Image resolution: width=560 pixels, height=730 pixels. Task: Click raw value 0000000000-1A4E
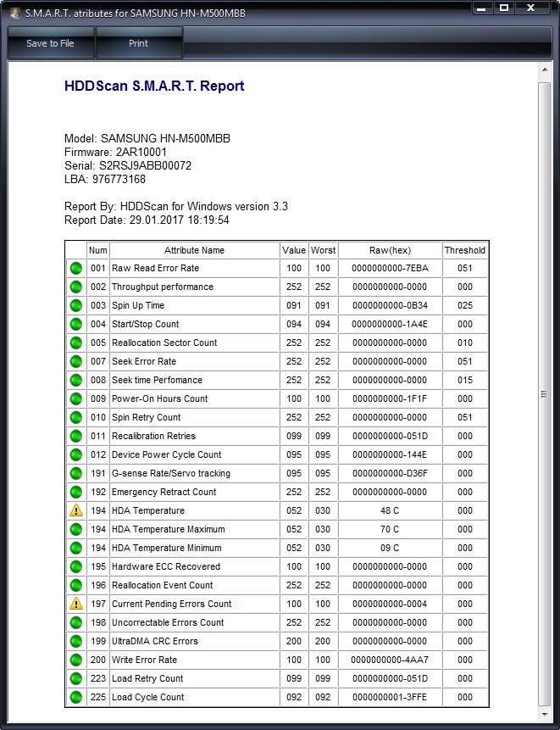[x=390, y=324]
